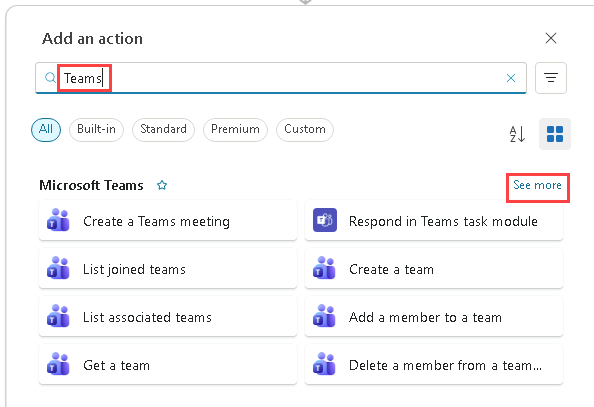Image resolution: width=594 pixels, height=407 pixels.
Task: Close the Add an action panel
Action: (x=550, y=38)
